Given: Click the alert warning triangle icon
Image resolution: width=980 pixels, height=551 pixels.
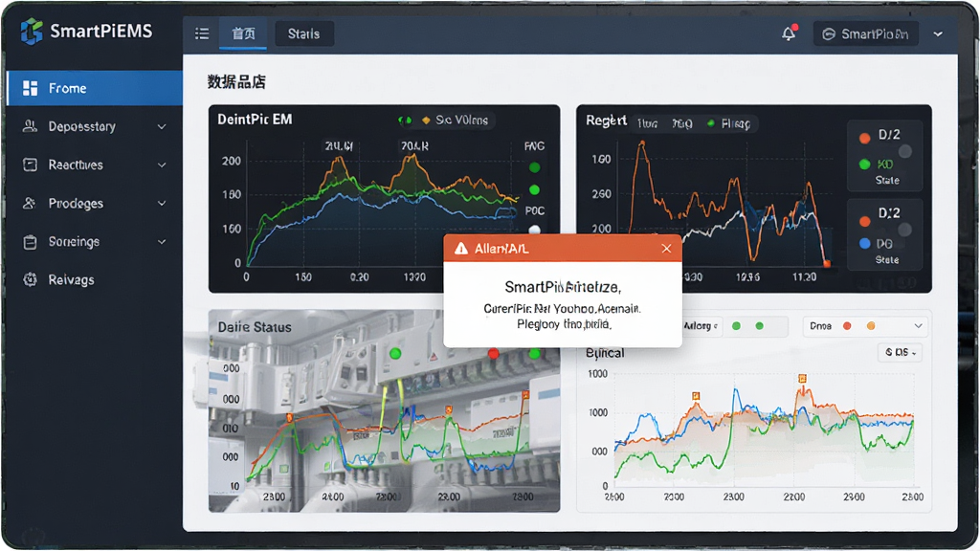Looking at the screenshot, I should click(461, 249).
